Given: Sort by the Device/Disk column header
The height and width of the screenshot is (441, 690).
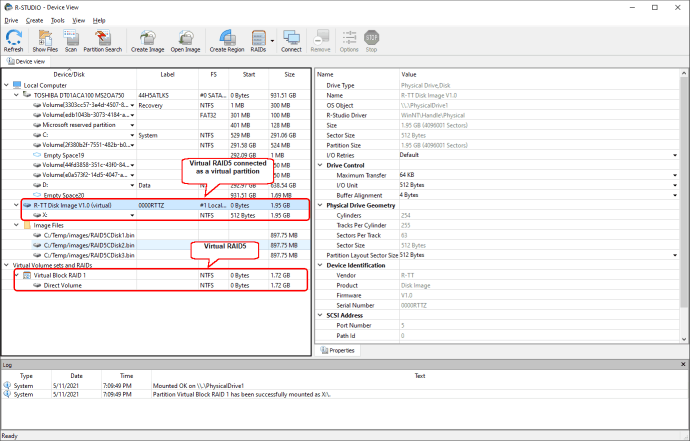Looking at the screenshot, I should 69,74.
